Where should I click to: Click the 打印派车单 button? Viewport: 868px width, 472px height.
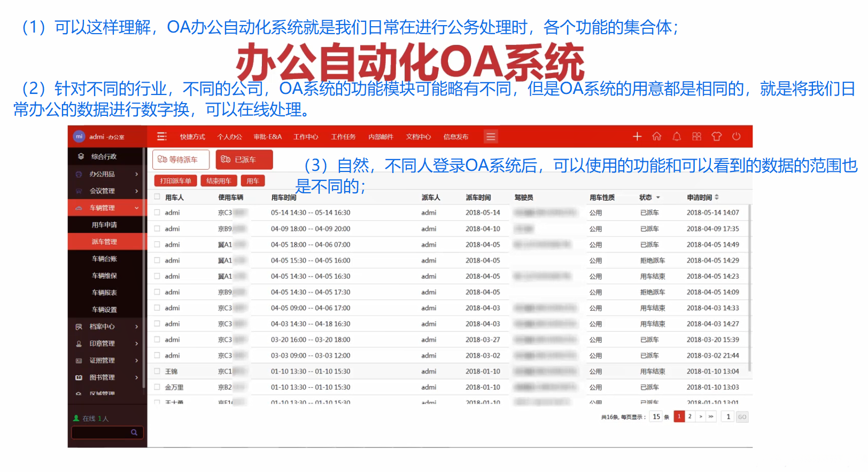176,181
